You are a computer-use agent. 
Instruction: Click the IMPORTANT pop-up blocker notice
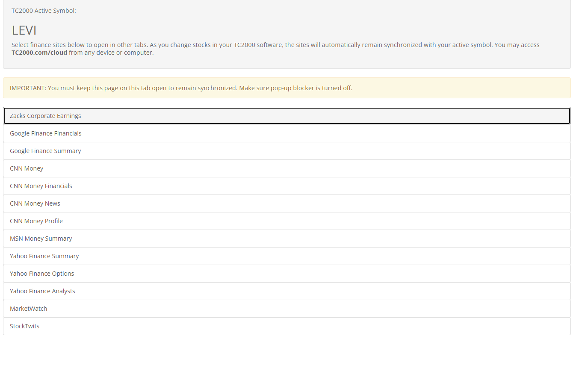pyautogui.click(x=286, y=88)
